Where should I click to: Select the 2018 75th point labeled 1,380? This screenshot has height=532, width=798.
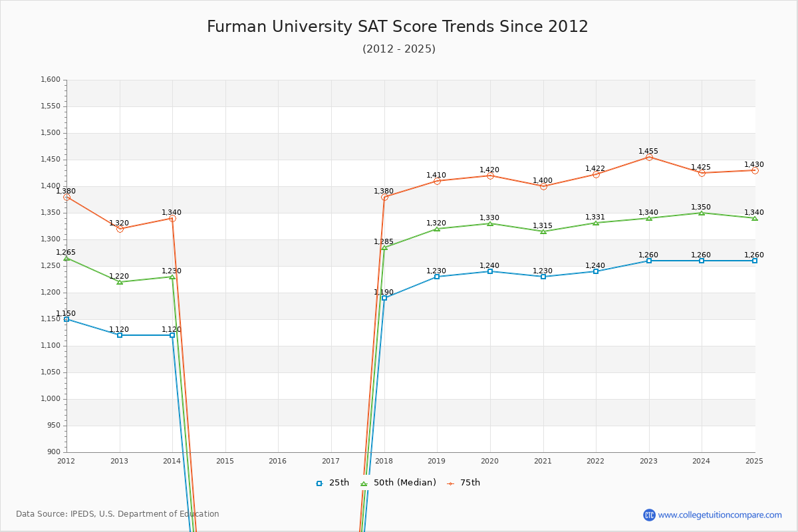click(384, 197)
